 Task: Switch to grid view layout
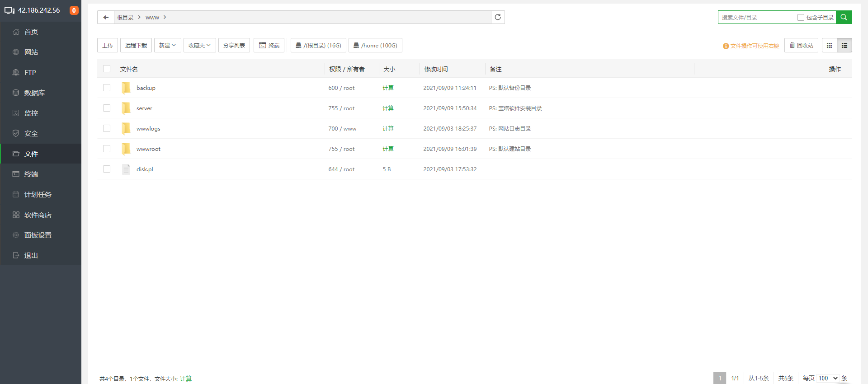tap(829, 45)
